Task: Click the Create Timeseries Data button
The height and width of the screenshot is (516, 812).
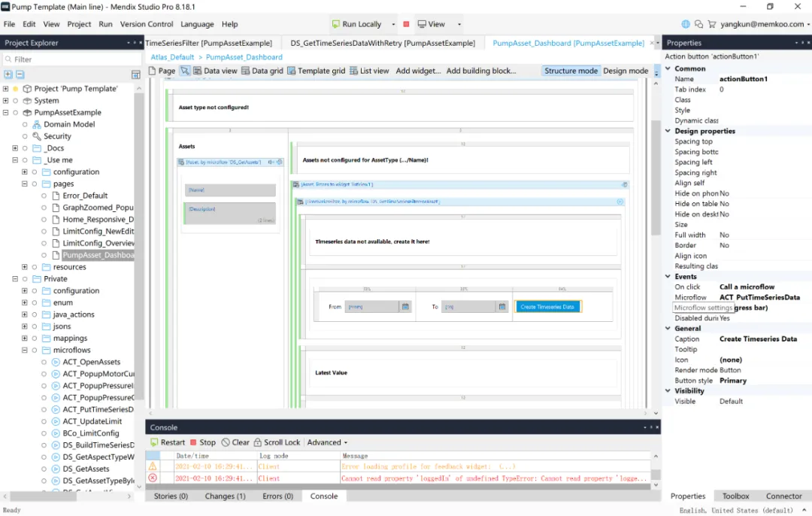Action: coord(547,307)
